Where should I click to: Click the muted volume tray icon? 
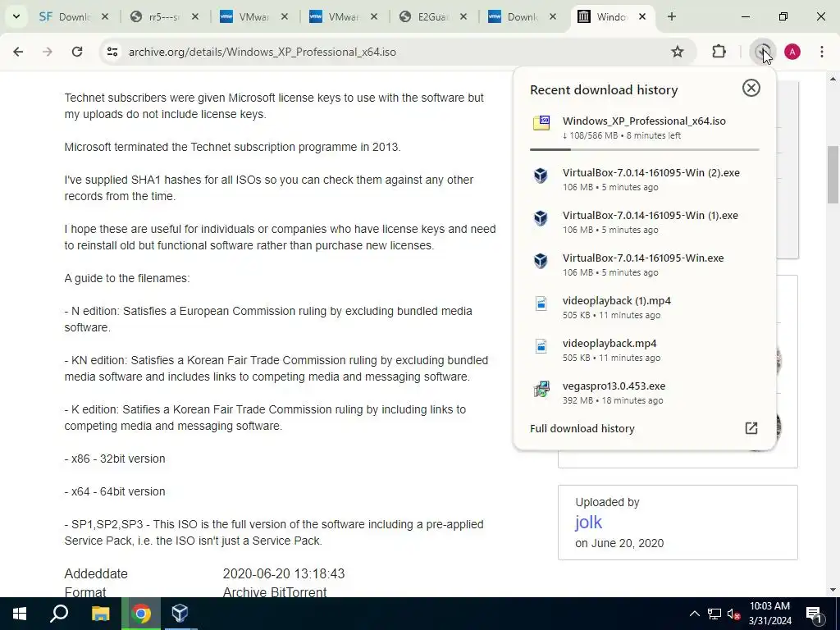coord(734,614)
